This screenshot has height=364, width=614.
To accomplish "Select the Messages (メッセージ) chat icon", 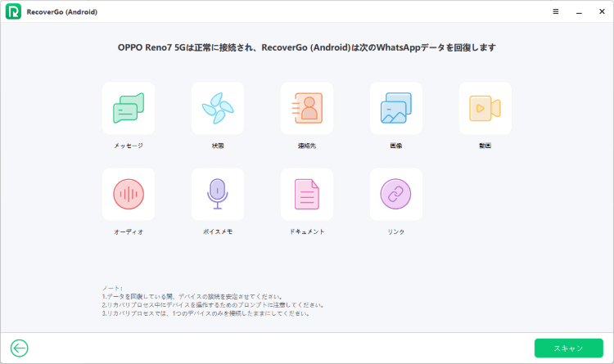I will pos(129,109).
